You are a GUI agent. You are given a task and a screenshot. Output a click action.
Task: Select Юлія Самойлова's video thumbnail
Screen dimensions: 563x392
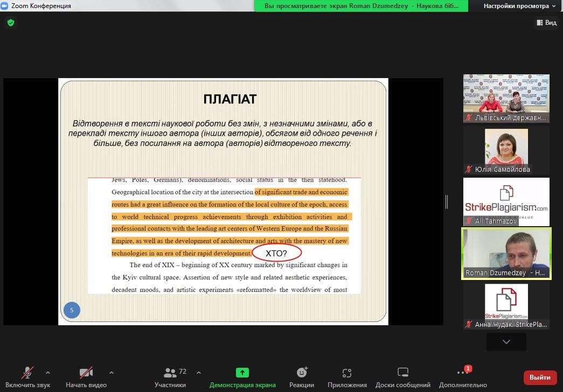tap(506, 150)
